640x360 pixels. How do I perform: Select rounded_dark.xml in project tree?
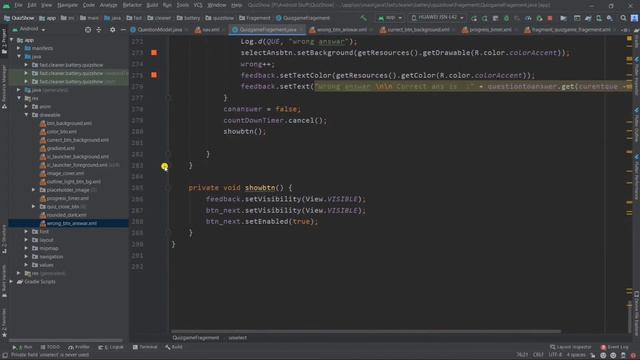66,215
